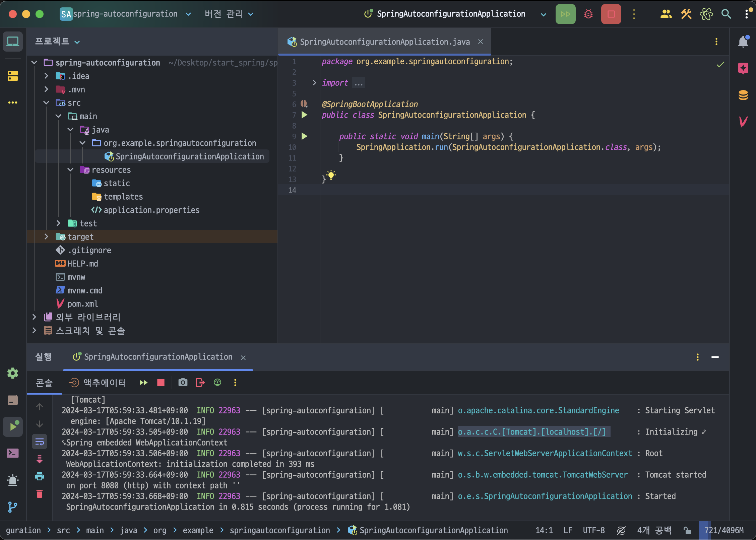
Task: Toggle read-only lock in status bar
Action: [x=687, y=531]
